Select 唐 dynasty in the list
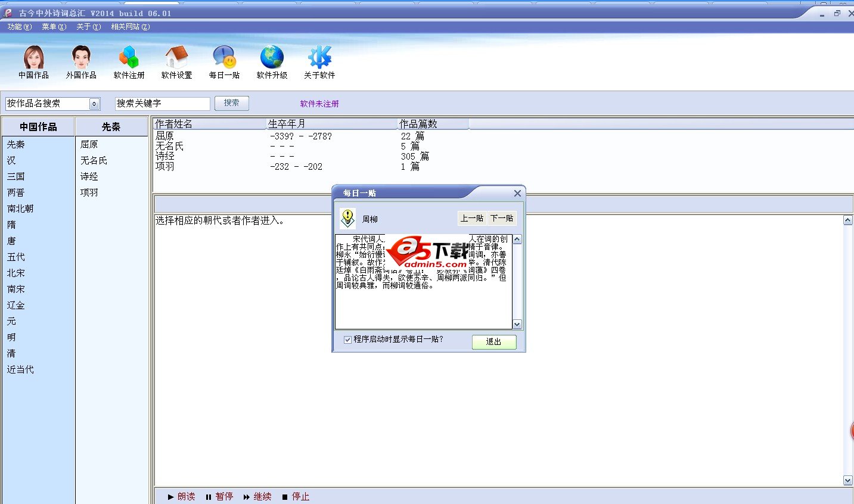The image size is (854, 504). pos(11,241)
